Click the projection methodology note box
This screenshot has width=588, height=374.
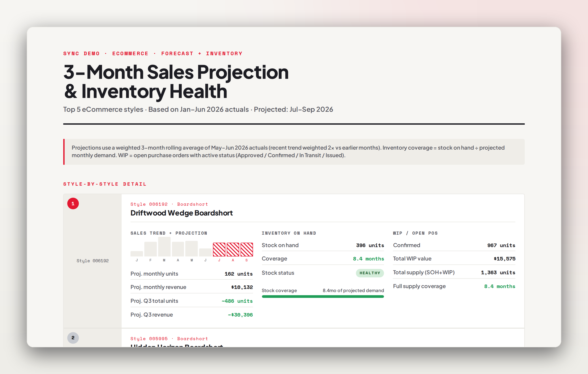point(294,152)
